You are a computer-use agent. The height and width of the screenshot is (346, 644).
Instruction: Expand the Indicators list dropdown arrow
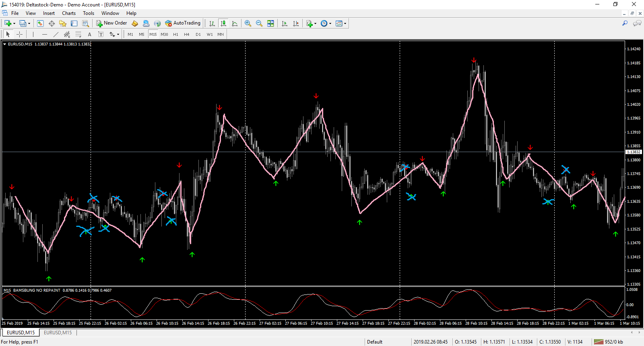point(315,23)
